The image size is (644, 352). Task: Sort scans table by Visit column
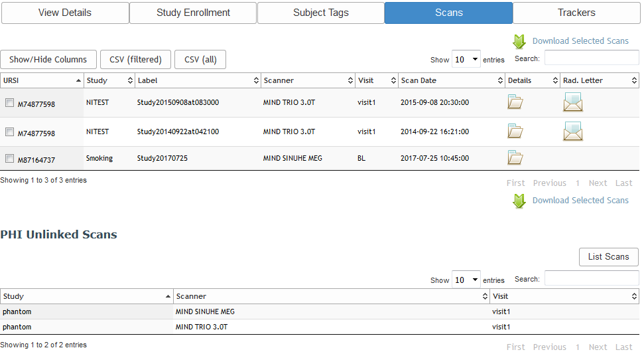[377, 80]
